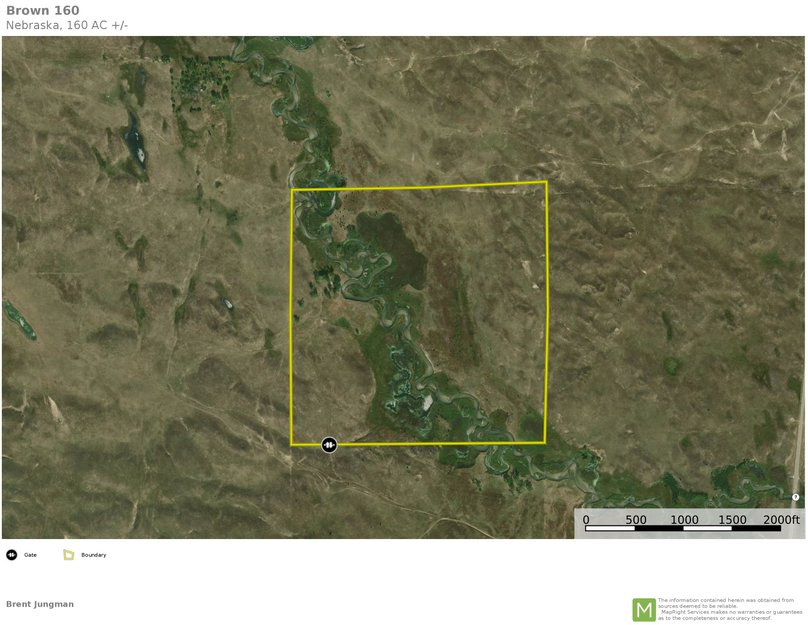Click the Gate icon in the legend

[x=12, y=555]
